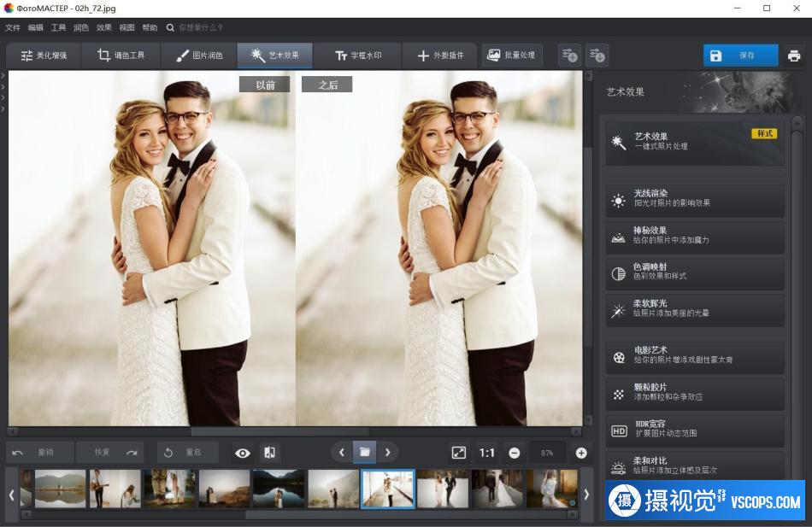Set zoom to 1:1

486,453
